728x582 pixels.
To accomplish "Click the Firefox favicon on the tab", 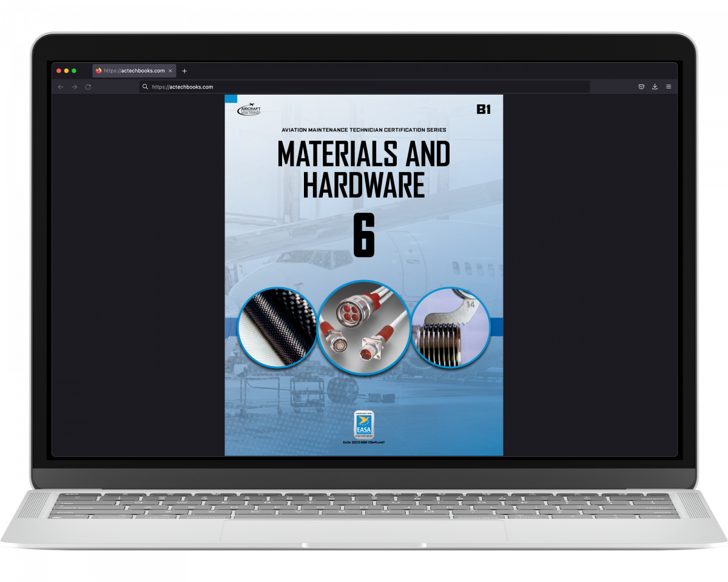I will (99, 71).
